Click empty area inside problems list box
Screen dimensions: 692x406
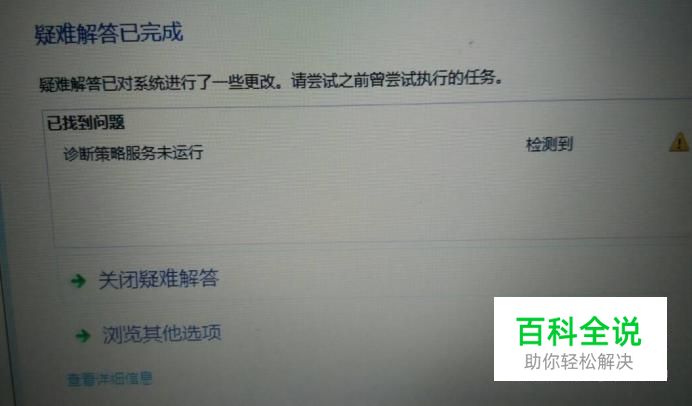[353, 203]
